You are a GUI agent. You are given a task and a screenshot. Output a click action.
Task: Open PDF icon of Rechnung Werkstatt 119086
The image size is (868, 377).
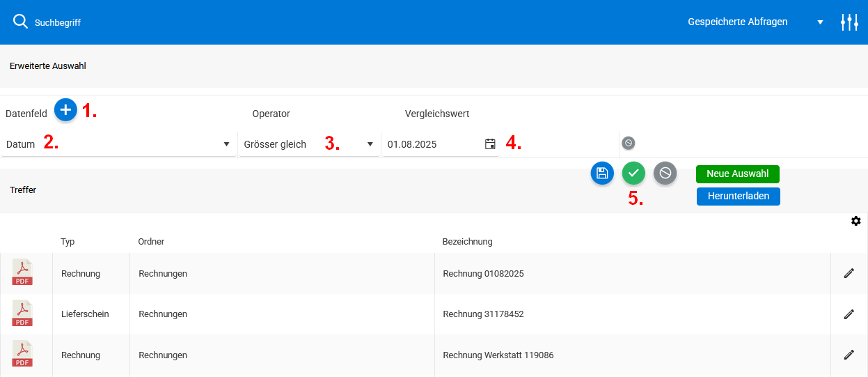click(22, 355)
